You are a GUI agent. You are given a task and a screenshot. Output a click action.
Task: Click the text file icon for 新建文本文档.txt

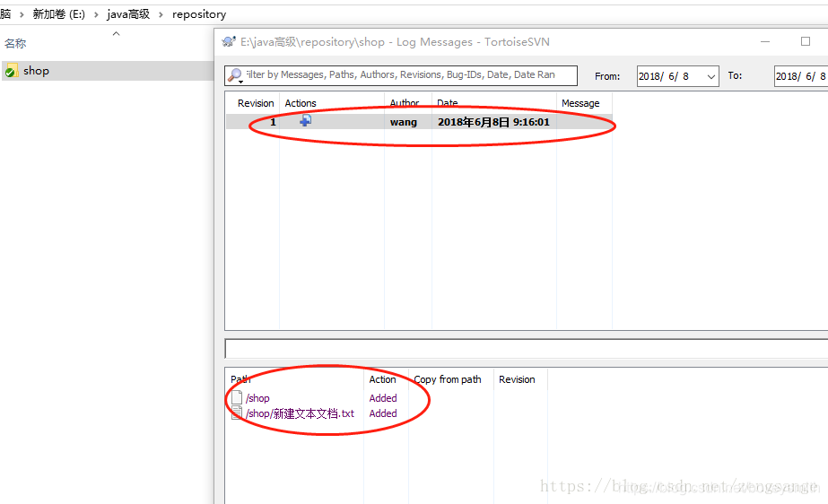point(237,413)
